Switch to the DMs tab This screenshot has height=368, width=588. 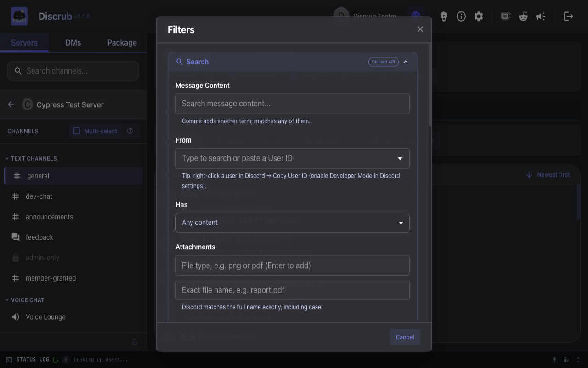[x=73, y=42]
